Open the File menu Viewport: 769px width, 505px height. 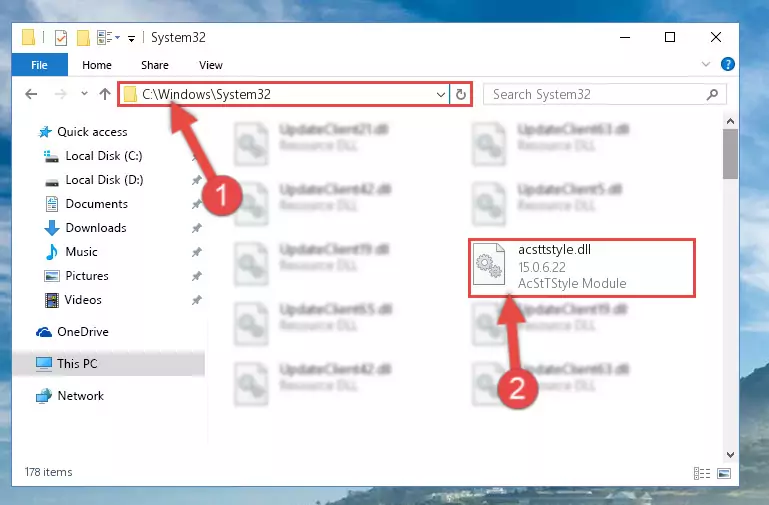tap(39, 65)
